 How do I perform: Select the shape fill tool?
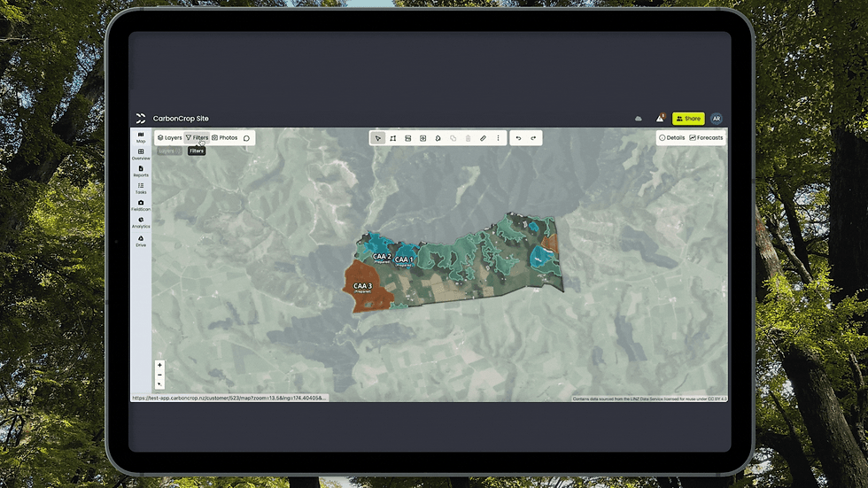pos(438,138)
